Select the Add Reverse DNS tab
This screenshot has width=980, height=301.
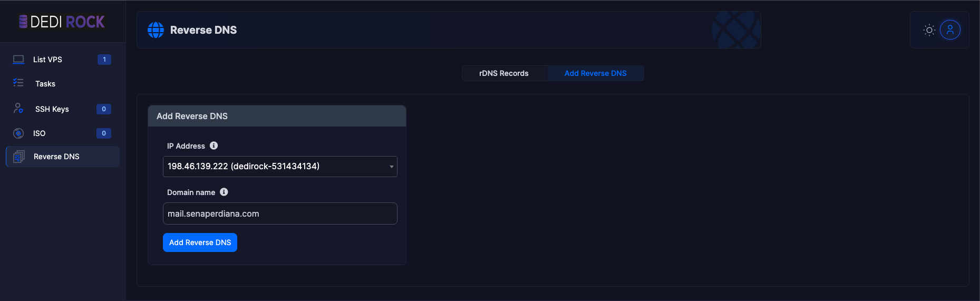(596, 73)
